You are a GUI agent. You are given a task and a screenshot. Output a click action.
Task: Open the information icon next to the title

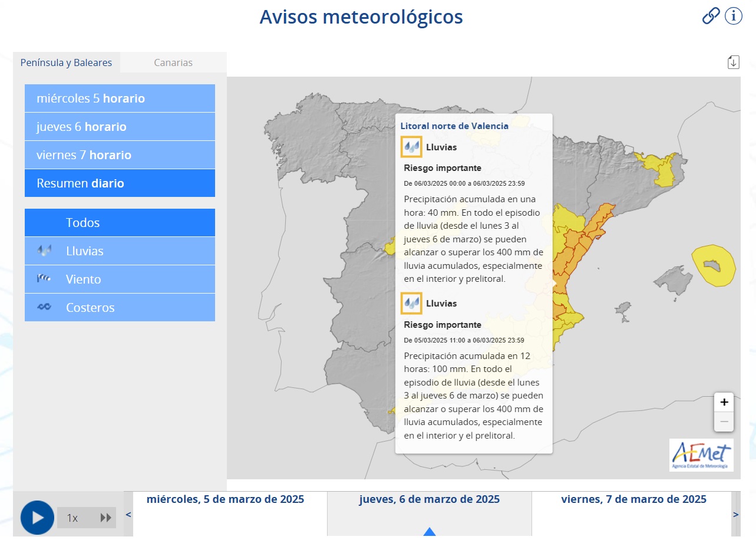pos(733,16)
